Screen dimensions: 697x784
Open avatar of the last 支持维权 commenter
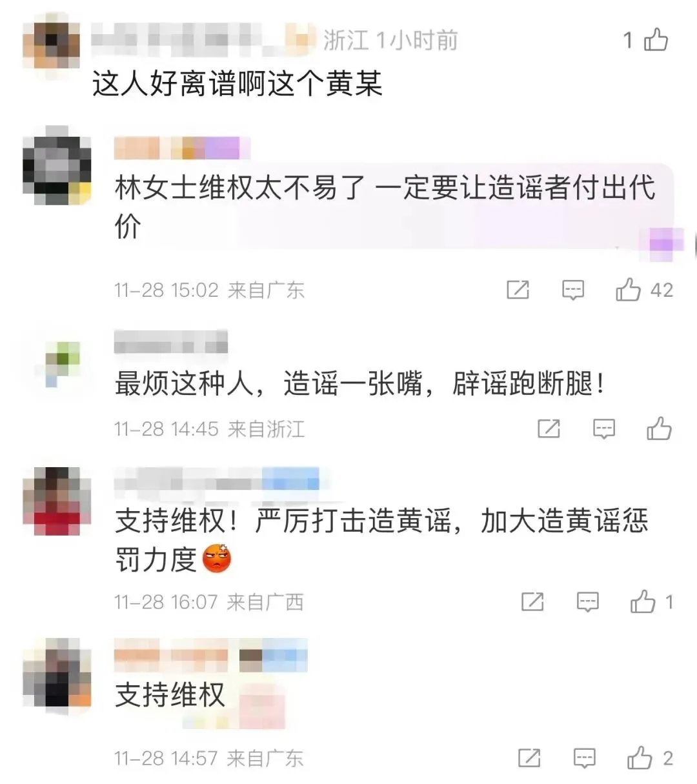[x=57, y=674]
